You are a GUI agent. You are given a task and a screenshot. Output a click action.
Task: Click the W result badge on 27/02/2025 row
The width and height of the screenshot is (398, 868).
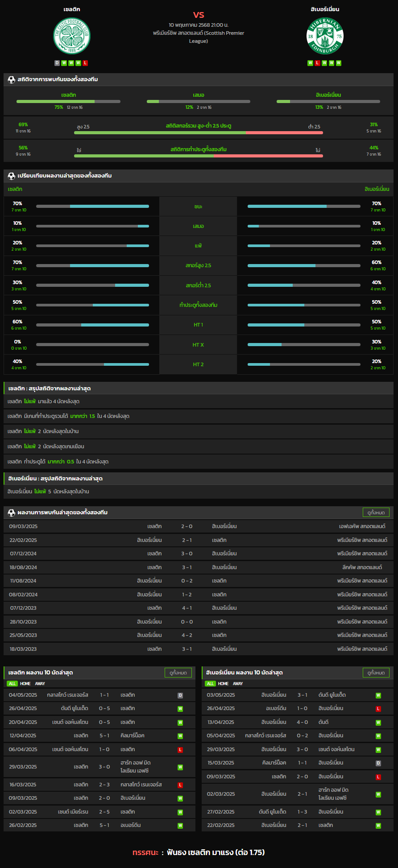tap(378, 812)
